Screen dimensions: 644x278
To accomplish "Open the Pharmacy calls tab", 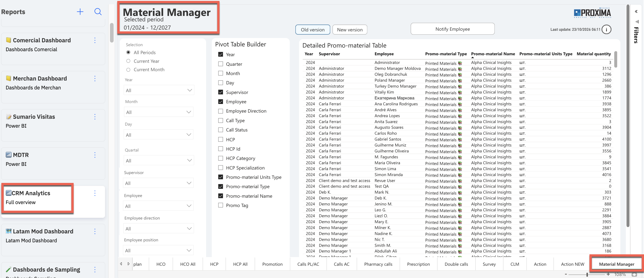I will [378, 264].
